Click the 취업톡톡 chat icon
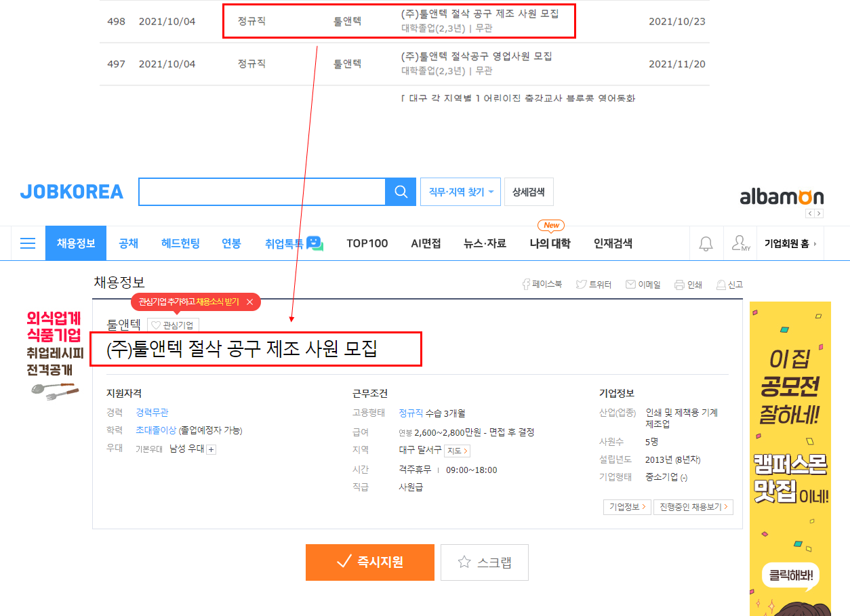 (315, 243)
